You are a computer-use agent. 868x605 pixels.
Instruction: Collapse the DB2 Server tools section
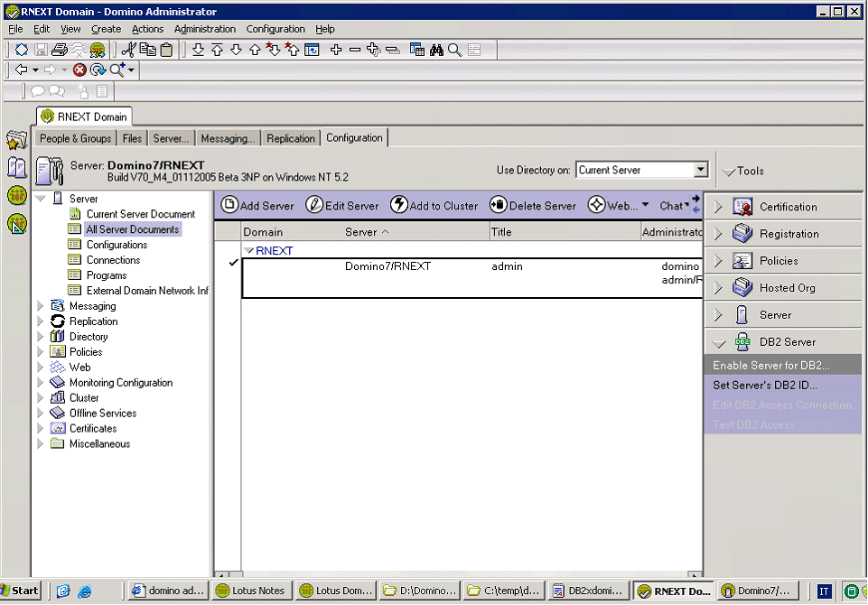coord(719,343)
